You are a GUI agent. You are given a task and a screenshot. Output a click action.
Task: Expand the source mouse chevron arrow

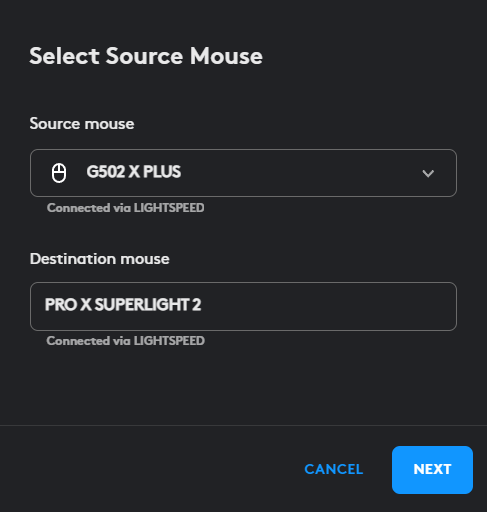tap(428, 173)
